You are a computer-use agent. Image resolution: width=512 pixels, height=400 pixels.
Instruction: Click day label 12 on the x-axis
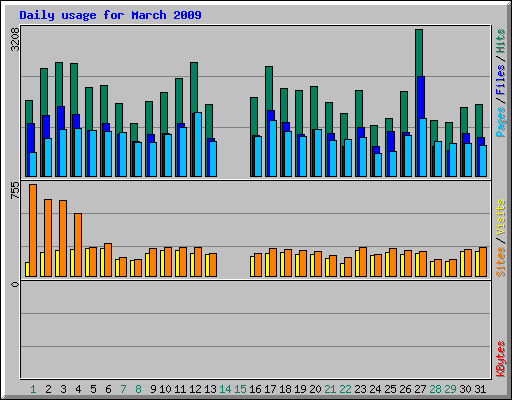click(x=195, y=389)
